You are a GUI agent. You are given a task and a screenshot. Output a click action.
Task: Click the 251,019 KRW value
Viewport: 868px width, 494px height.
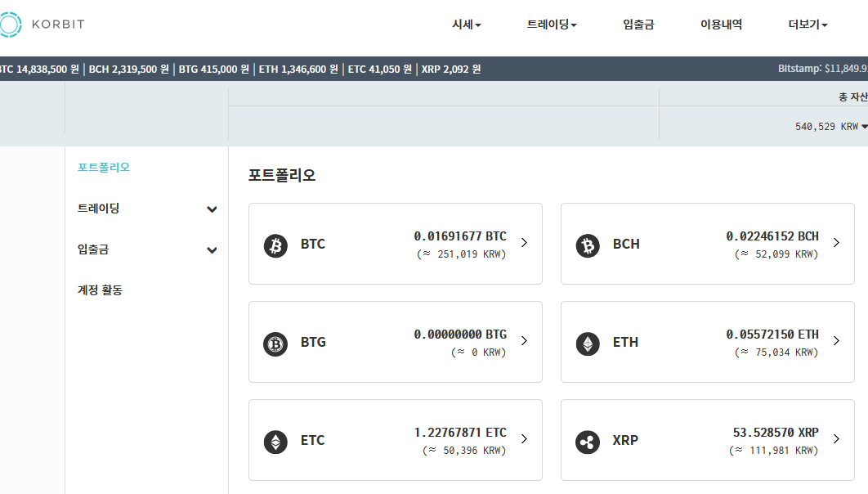pos(462,254)
